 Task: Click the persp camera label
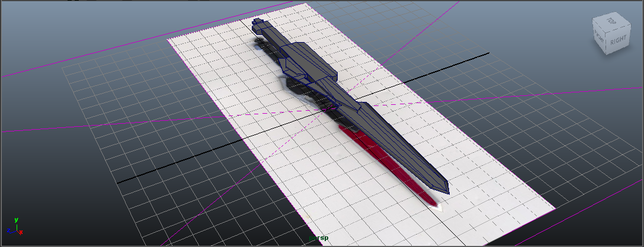[319, 238]
